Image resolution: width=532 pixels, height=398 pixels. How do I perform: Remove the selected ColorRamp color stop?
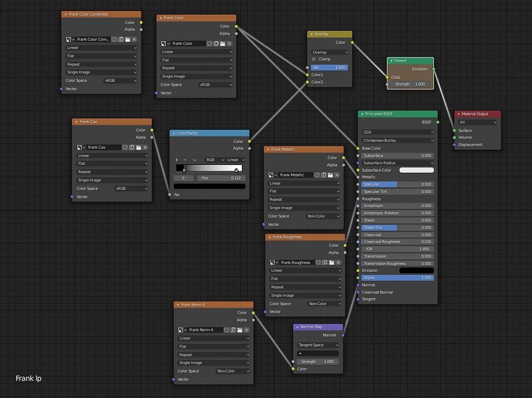click(x=185, y=159)
